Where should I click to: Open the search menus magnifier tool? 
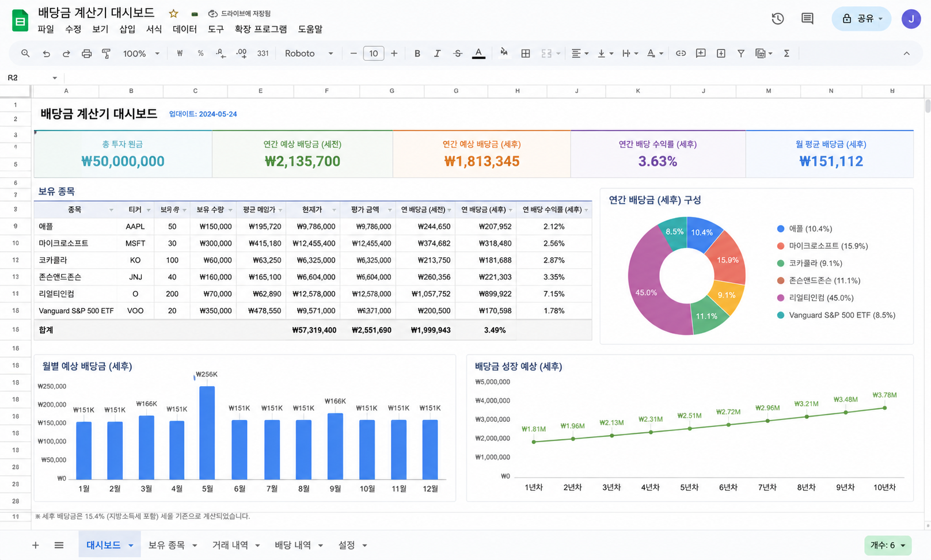point(25,54)
